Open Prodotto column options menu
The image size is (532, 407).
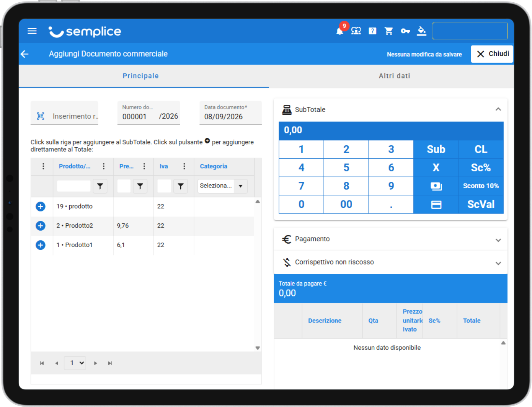103,166
